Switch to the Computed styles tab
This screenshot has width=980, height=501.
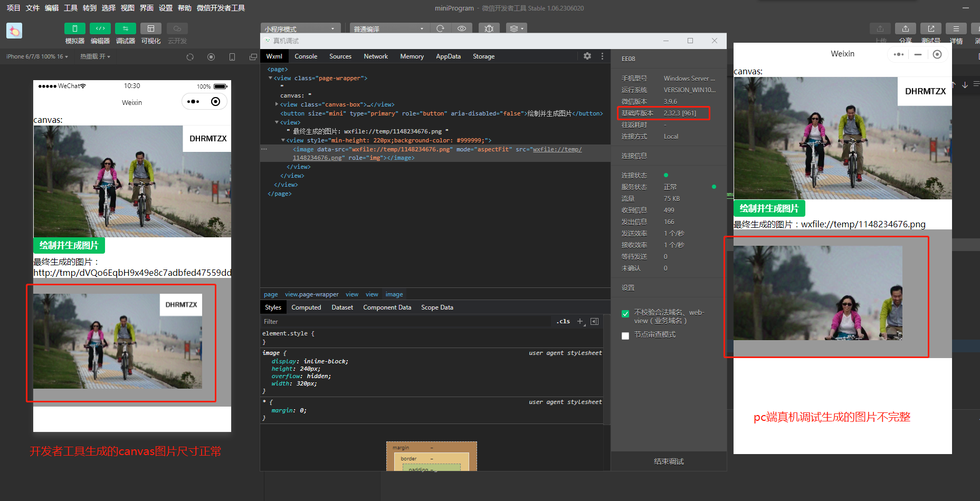[x=306, y=307]
